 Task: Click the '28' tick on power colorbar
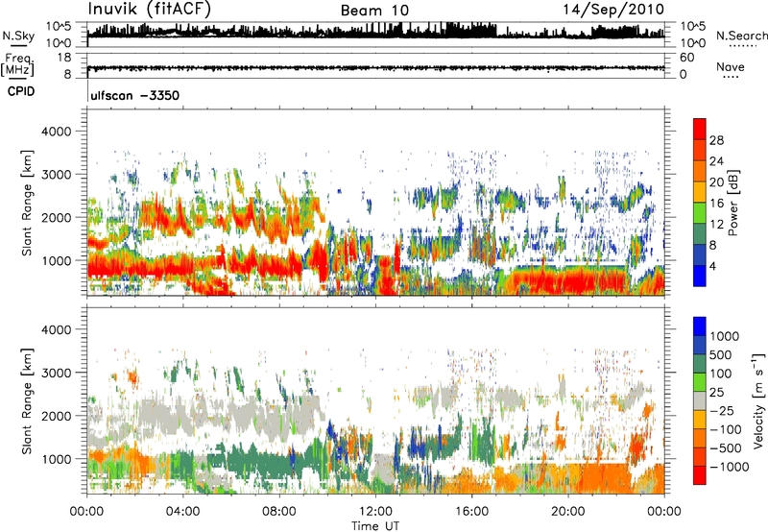(x=716, y=140)
